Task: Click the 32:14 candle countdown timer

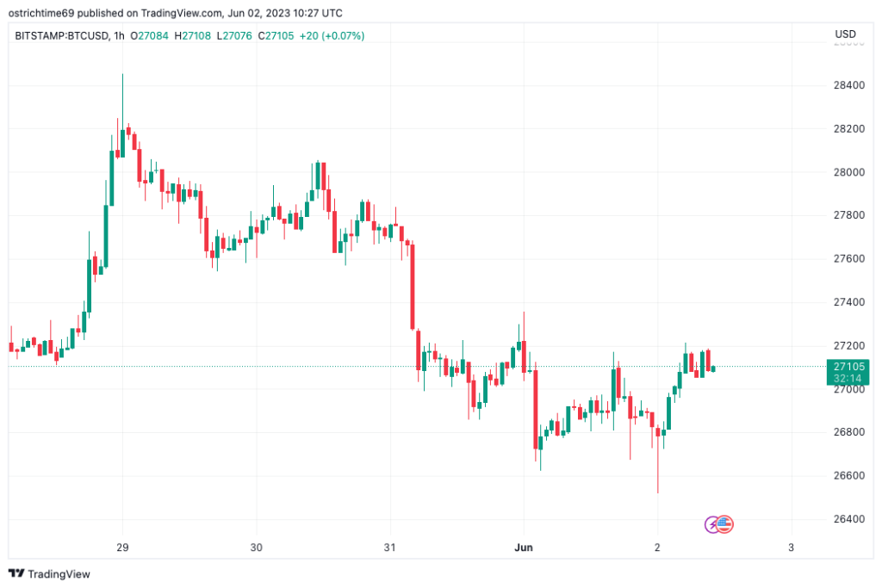Action: pyautogui.click(x=846, y=378)
